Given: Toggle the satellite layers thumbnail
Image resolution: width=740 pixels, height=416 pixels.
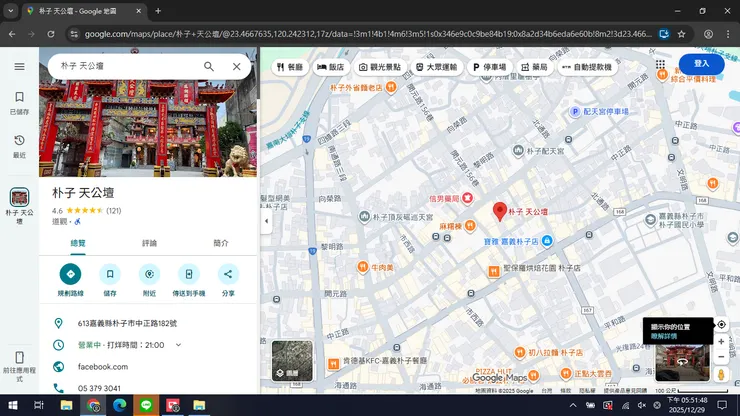Looking at the screenshot, I should 292,361.
